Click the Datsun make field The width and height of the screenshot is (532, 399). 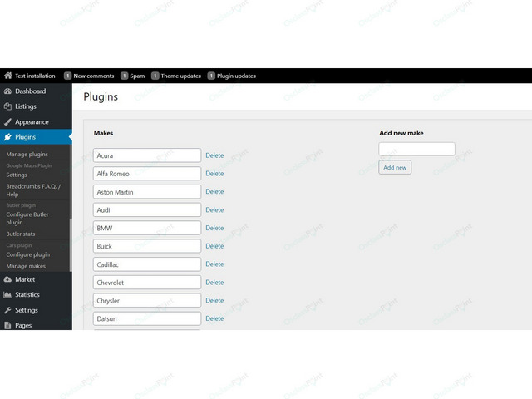point(147,318)
